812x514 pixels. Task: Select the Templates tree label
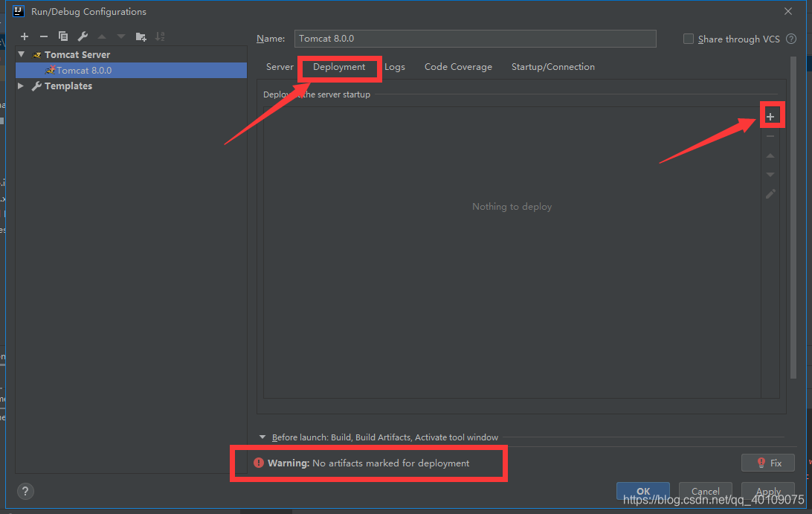pos(68,86)
